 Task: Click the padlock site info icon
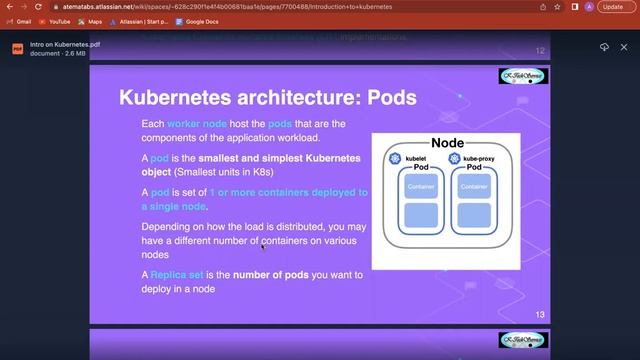pyautogui.click(x=56, y=7)
